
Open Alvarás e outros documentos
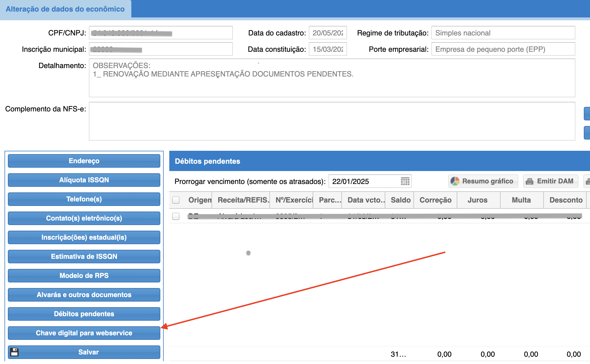(84, 295)
